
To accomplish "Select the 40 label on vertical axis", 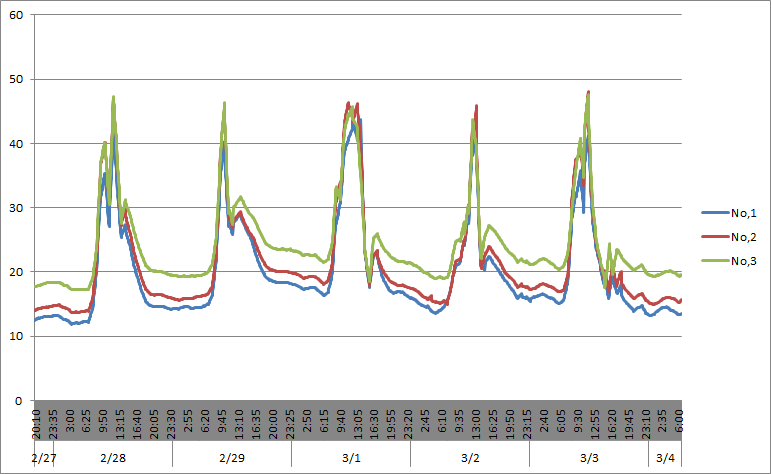I will [x=14, y=144].
